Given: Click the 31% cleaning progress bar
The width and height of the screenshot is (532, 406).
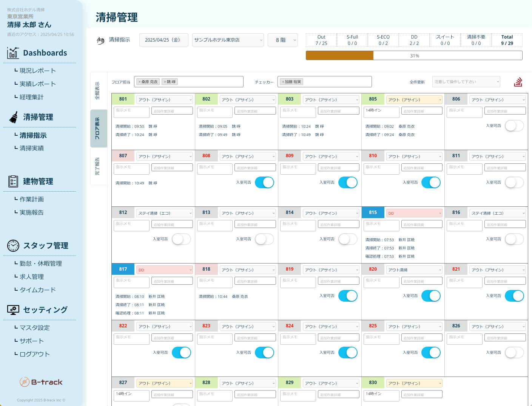Looking at the screenshot, I should click(414, 55).
